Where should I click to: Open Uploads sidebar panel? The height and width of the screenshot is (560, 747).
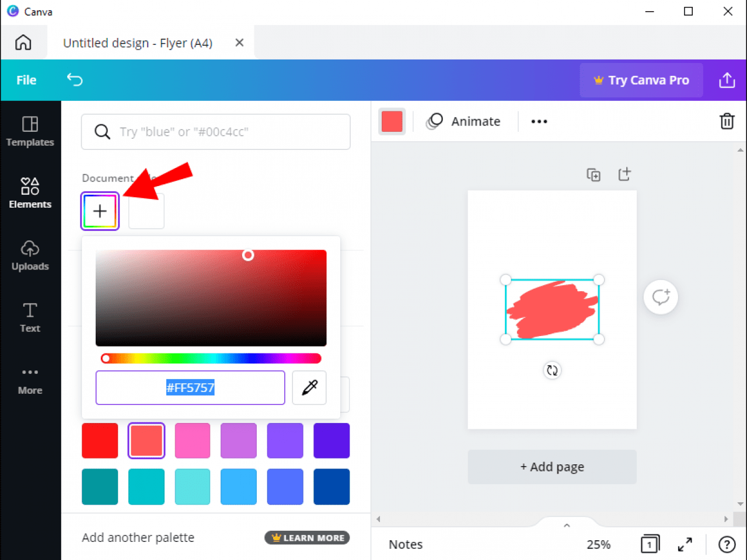(x=30, y=256)
